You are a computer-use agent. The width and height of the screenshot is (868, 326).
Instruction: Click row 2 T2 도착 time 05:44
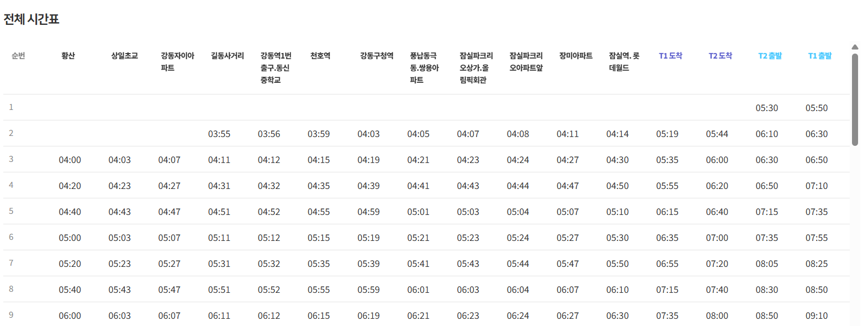tap(717, 134)
